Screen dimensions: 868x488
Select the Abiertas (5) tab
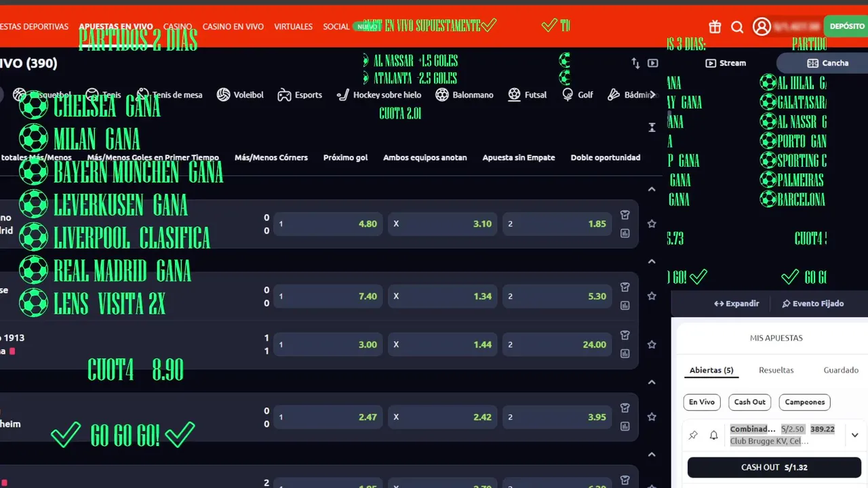click(711, 370)
